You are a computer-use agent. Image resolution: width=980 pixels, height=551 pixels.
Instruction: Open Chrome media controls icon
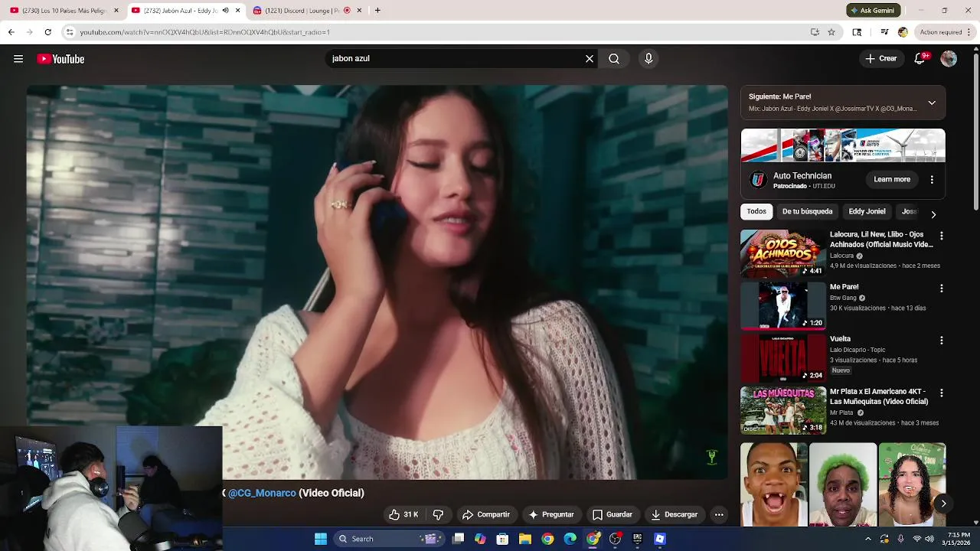(884, 32)
